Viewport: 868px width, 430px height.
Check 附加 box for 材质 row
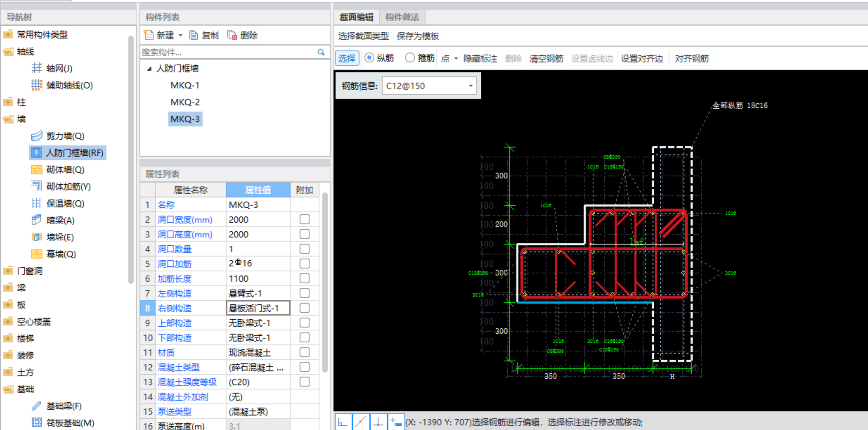(305, 352)
